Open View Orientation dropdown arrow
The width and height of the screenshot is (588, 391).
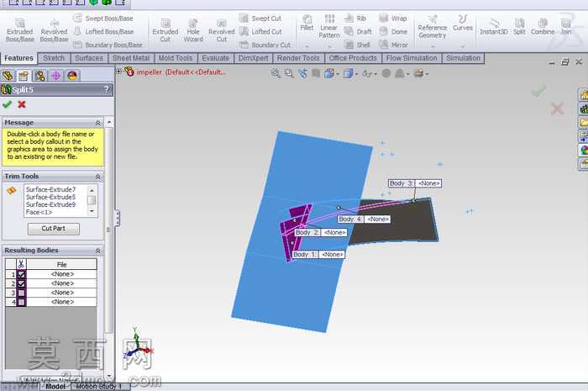click(x=338, y=74)
